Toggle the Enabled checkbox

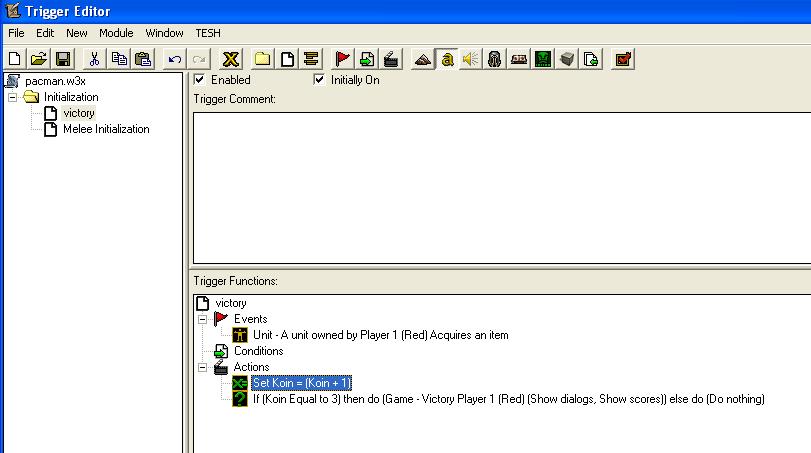pos(199,80)
